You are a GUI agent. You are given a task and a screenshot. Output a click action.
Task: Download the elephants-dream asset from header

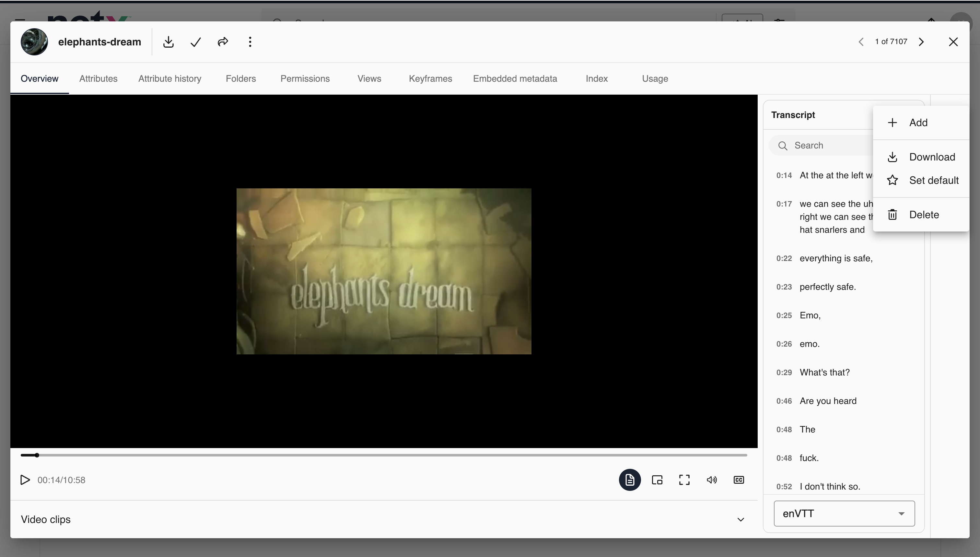(168, 42)
